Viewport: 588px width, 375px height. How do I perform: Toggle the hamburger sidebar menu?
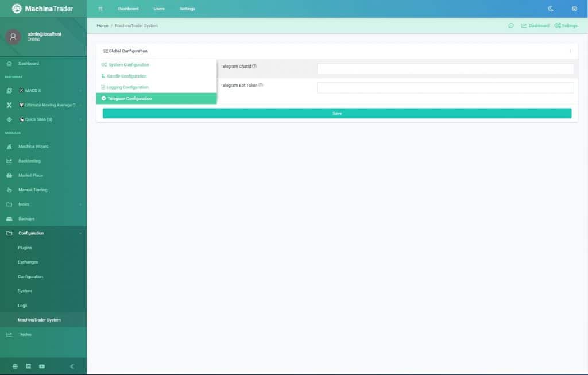point(100,9)
